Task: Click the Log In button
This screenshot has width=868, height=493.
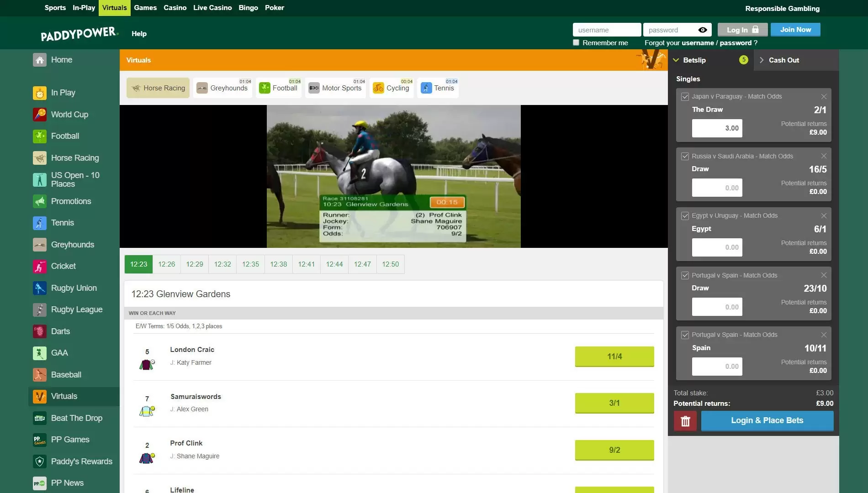Action: coord(742,30)
